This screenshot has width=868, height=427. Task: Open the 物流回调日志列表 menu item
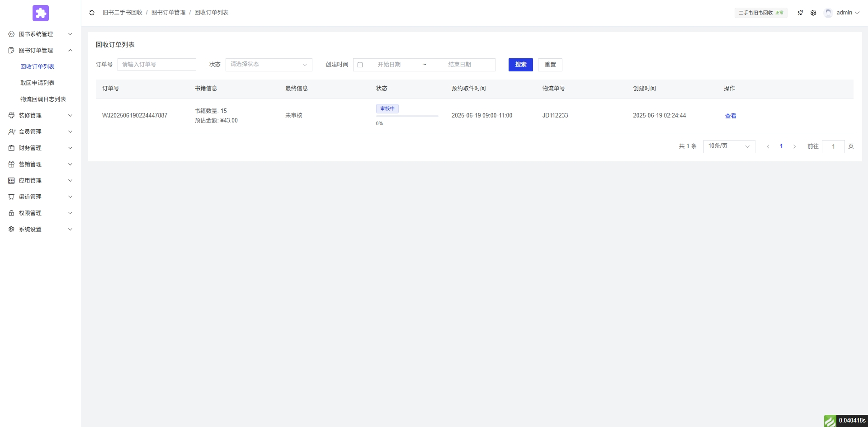click(43, 99)
